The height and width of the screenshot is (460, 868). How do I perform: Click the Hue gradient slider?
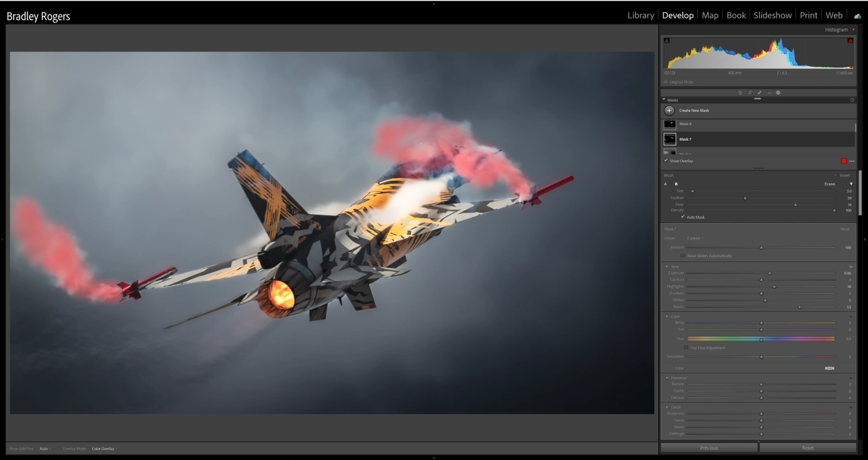(x=761, y=339)
